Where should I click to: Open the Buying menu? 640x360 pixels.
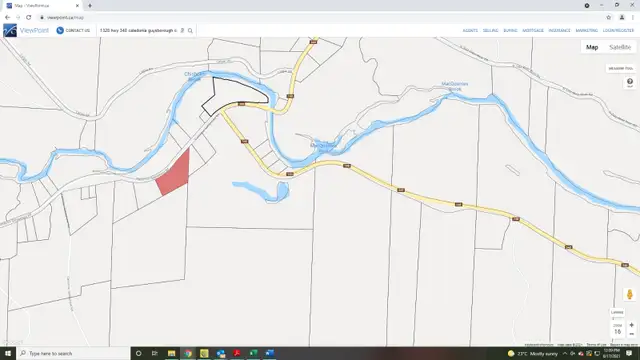click(510, 31)
